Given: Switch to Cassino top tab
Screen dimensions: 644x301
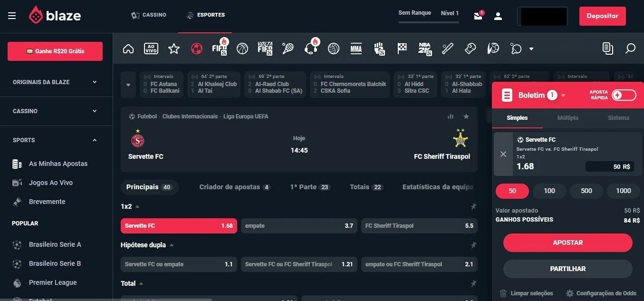Looking at the screenshot, I should coord(149,15).
